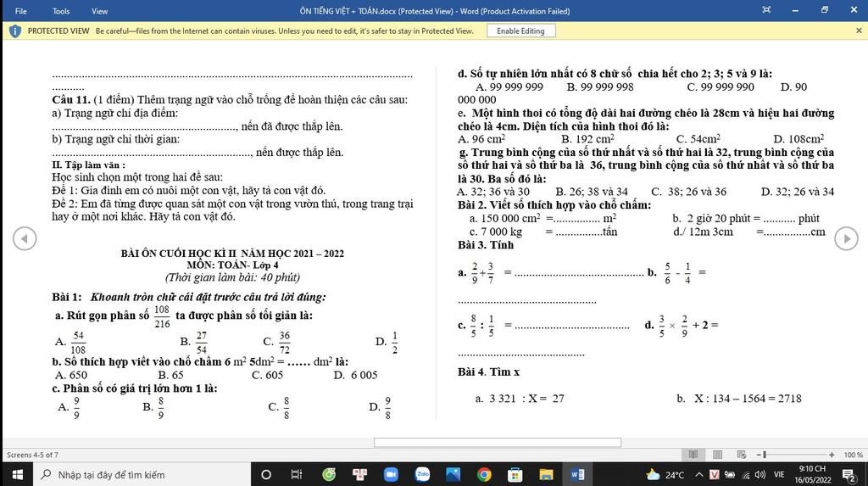Click answer 'C. 605'

[x=267, y=375]
